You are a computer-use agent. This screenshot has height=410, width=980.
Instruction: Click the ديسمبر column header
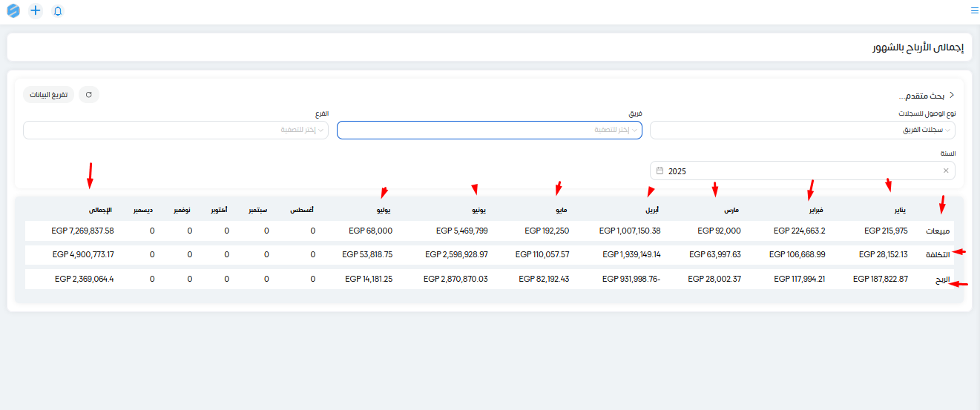tap(143, 211)
